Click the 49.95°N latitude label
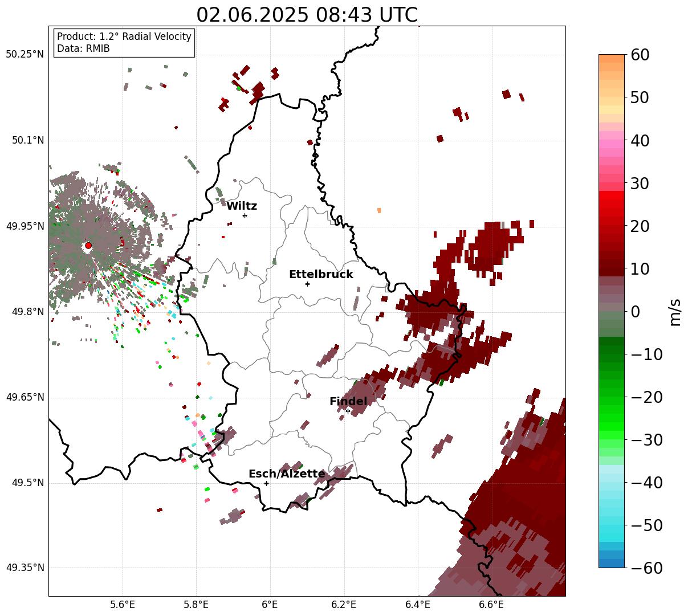 pyautogui.click(x=25, y=226)
